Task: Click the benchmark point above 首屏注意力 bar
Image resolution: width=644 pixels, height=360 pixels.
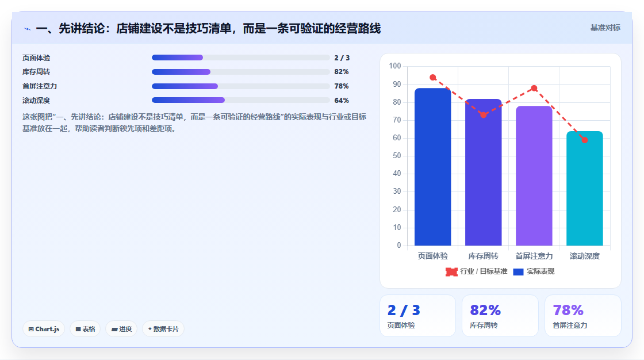Action: 534,88
